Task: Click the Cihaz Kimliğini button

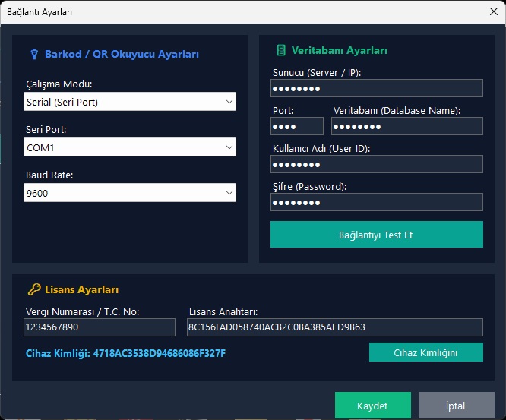Action: coord(426,352)
